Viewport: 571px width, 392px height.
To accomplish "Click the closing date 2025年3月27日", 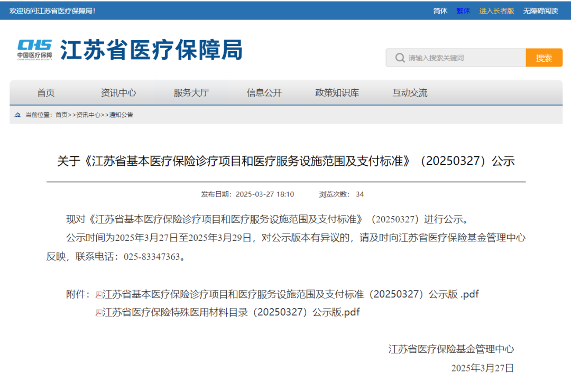I will [x=483, y=368].
